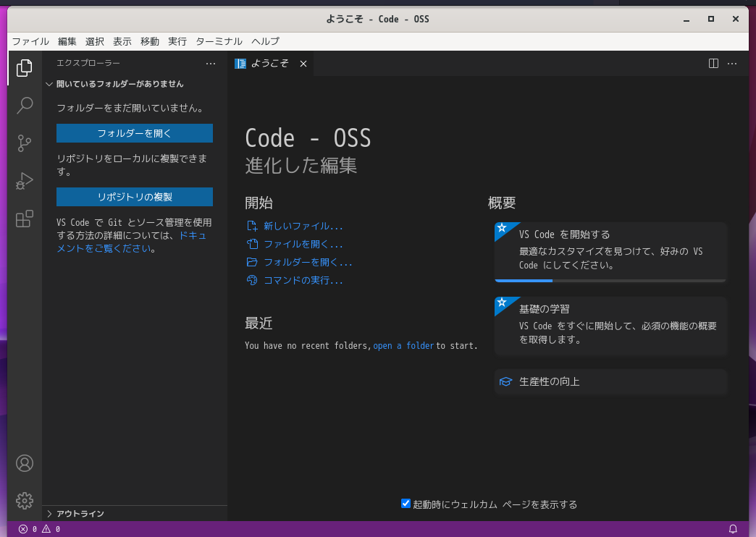
Task: Click the warnings count icon in status bar
Action: (46, 529)
